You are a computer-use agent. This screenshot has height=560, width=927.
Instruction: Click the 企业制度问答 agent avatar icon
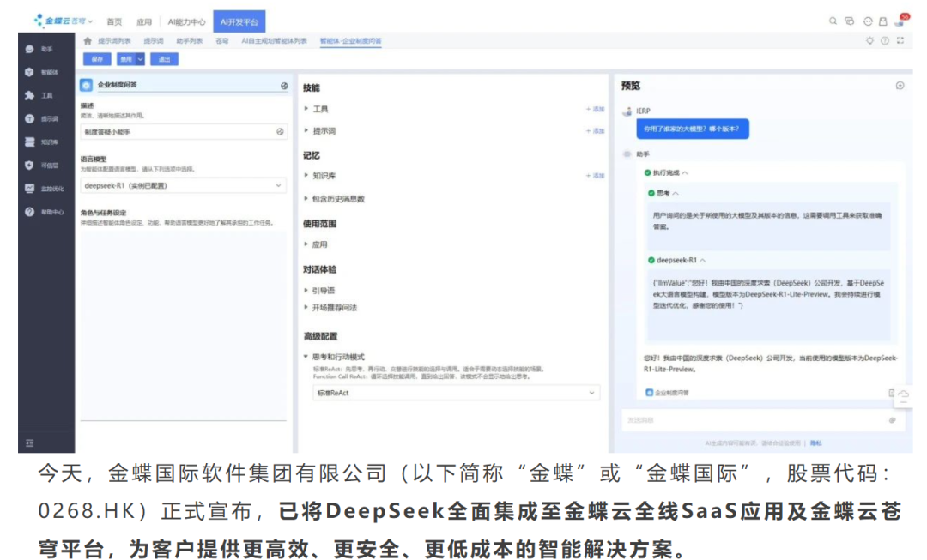tap(87, 85)
